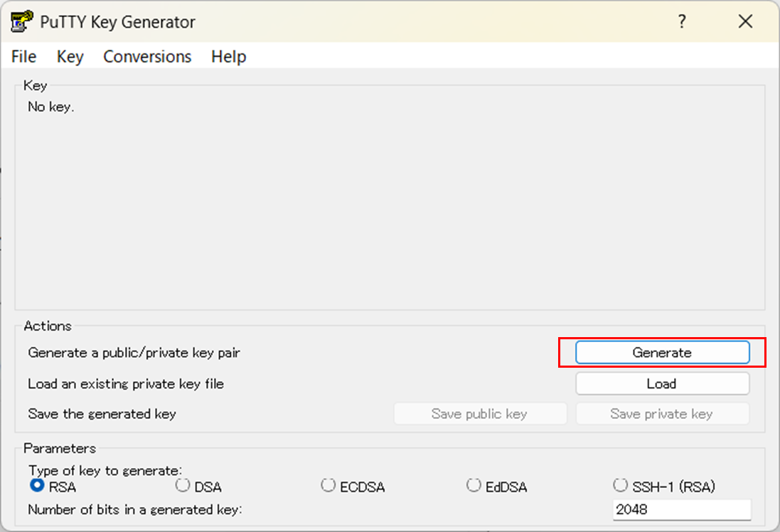Click the Save public key button
The image size is (780, 532).
tap(480, 413)
